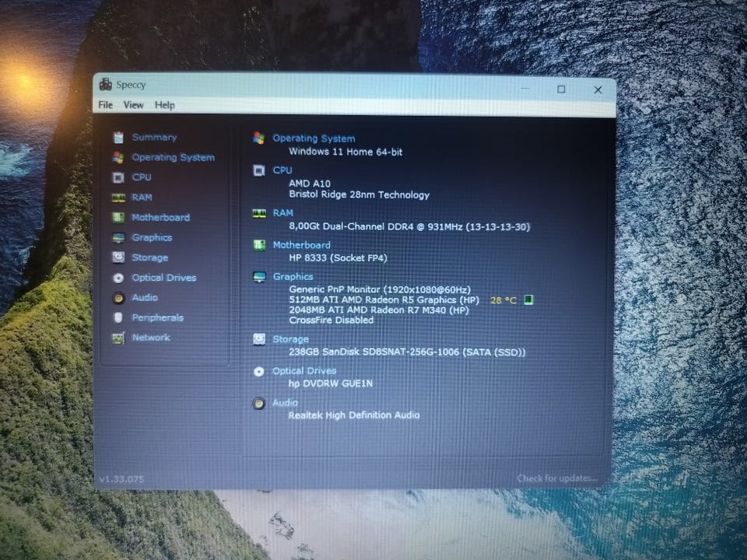Click the Operating System heading link in summary
The image size is (747, 560).
[x=314, y=138]
